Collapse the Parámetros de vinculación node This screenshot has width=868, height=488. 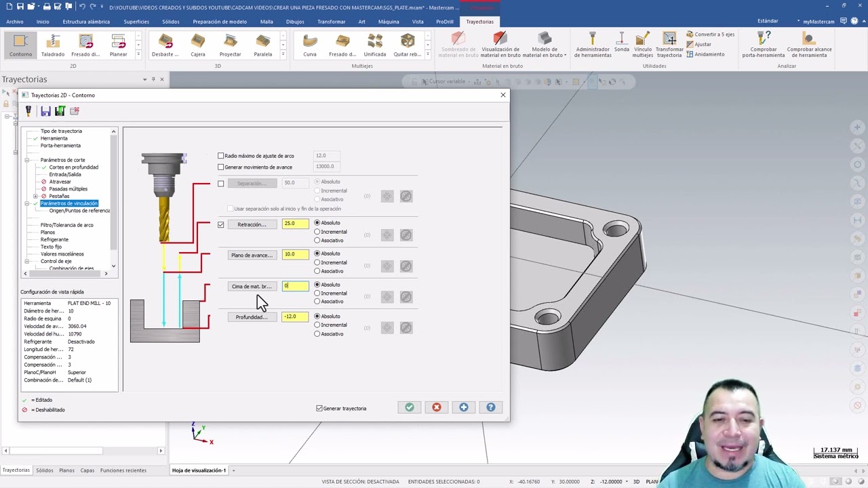(27, 203)
